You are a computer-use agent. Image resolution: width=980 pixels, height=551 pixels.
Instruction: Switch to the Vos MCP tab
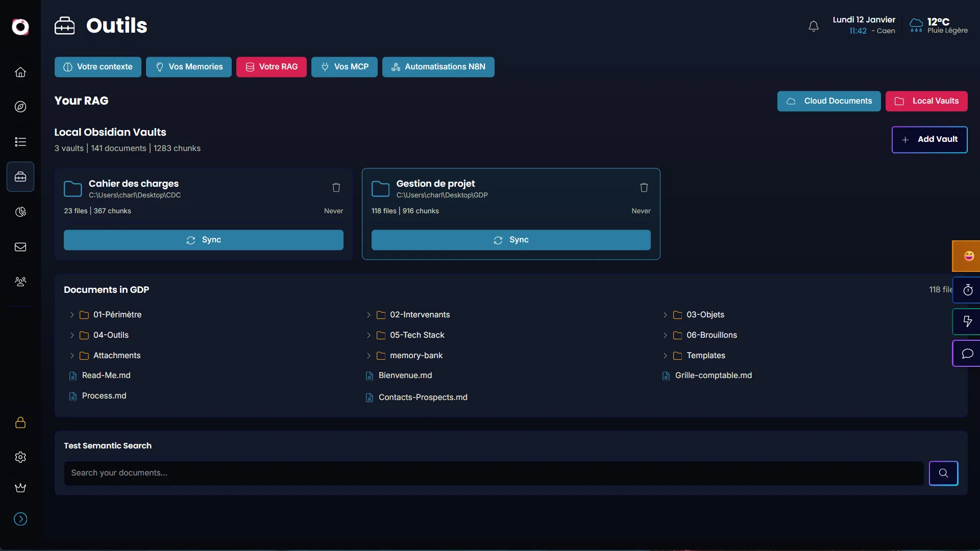click(x=345, y=67)
